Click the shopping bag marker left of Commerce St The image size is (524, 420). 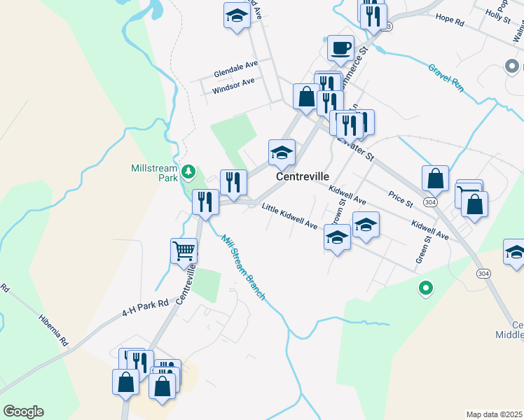coord(306,99)
